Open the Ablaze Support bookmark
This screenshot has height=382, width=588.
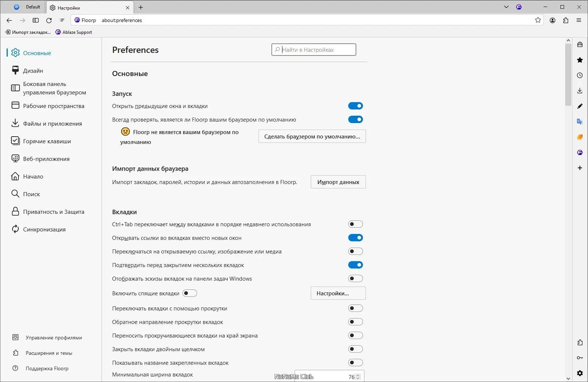pos(74,32)
